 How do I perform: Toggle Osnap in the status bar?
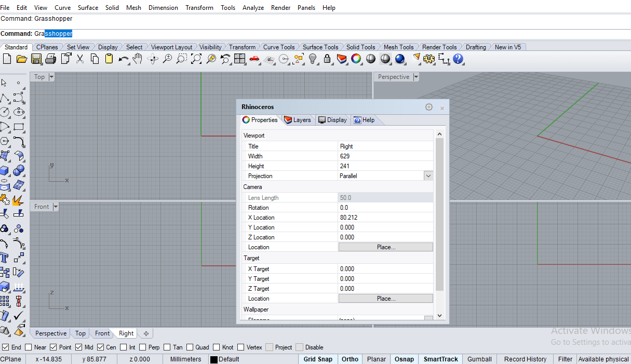404,359
